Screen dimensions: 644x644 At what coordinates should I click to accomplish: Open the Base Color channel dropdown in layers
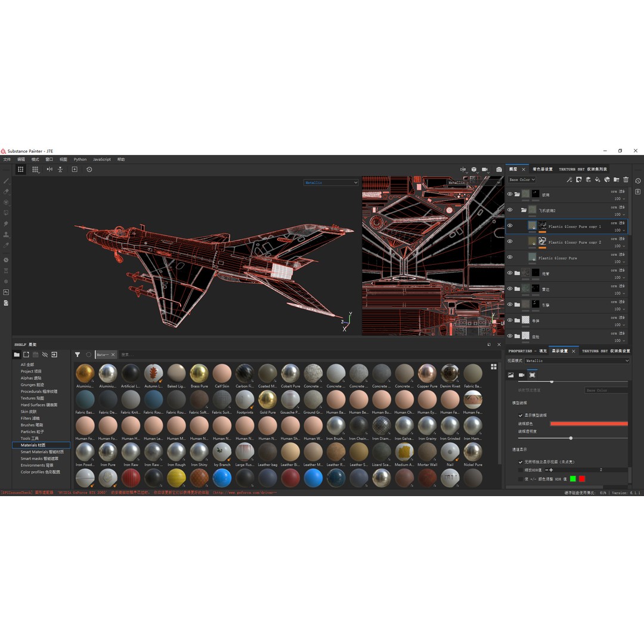(522, 179)
